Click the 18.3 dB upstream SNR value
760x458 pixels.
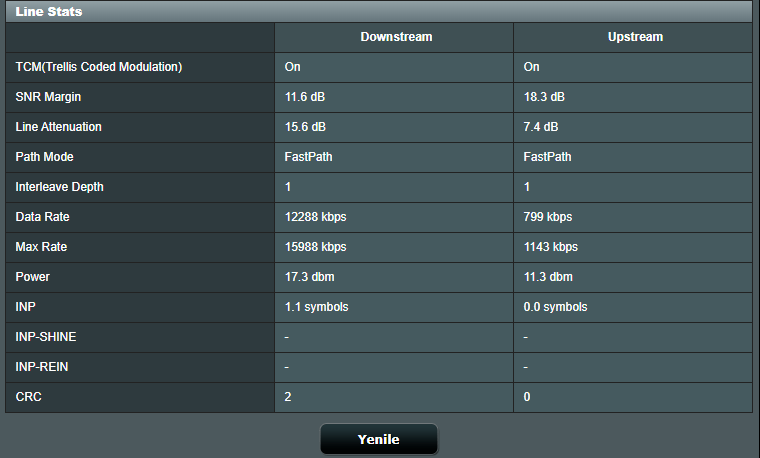(544, 97)
